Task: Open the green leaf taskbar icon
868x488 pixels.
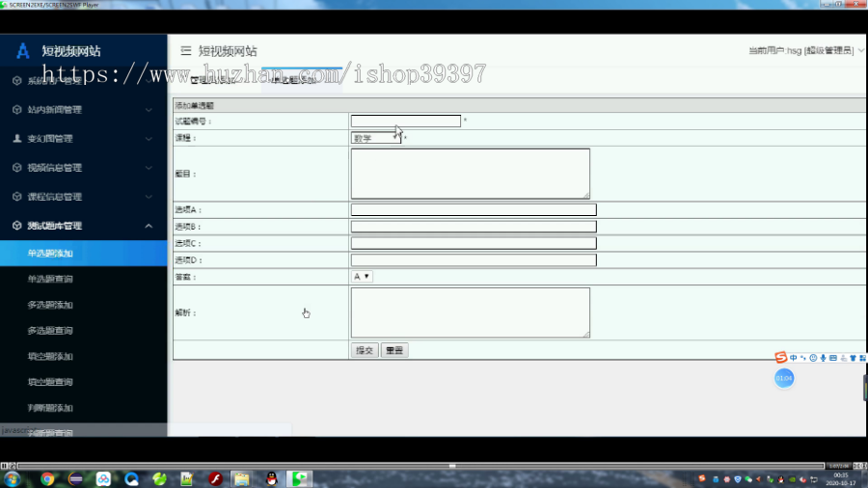Action: (159, 479)
